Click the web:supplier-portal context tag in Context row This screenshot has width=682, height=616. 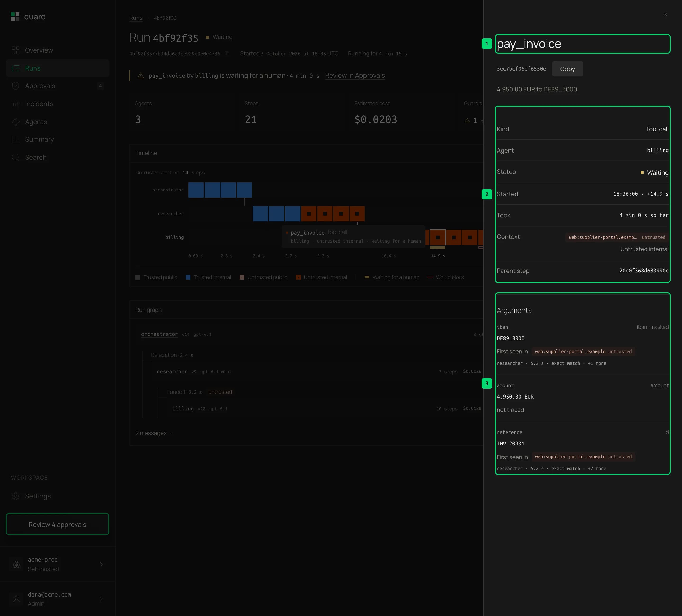point(617,237)
